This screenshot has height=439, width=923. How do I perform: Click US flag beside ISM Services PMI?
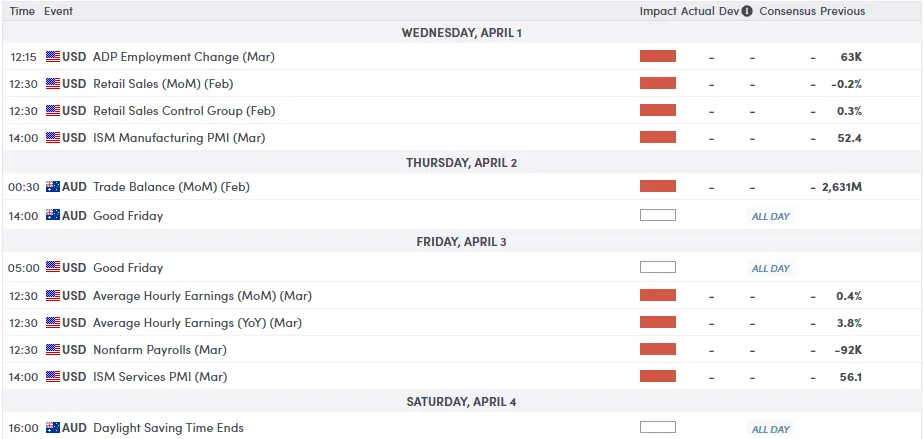tap(53, 377)
